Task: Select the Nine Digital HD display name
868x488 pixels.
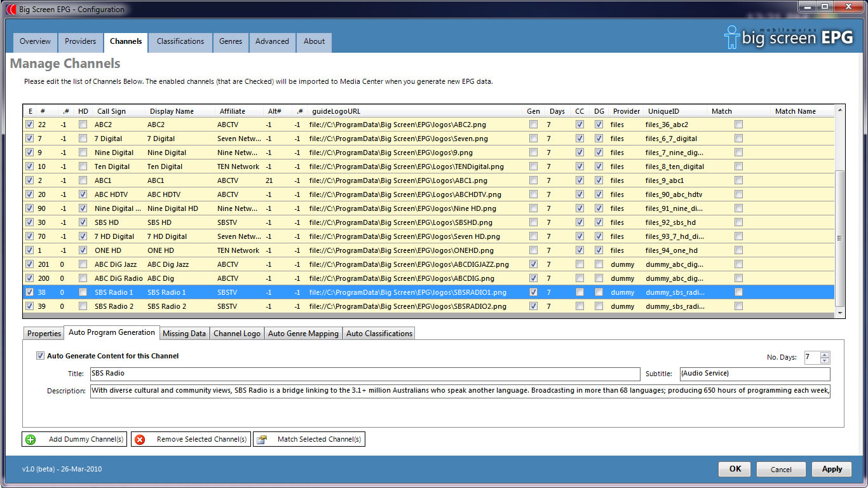Action: point(173,208)
